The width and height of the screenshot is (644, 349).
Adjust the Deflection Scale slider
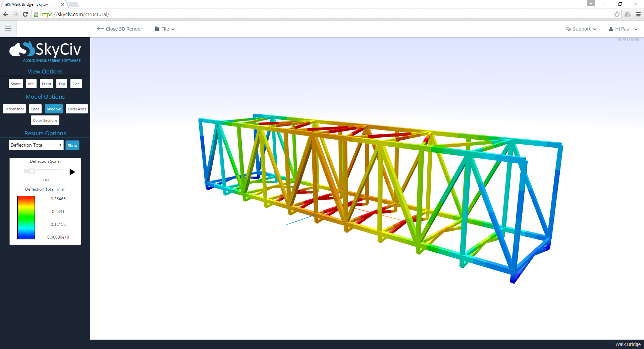pyautogui.click(x=32, y=171)
